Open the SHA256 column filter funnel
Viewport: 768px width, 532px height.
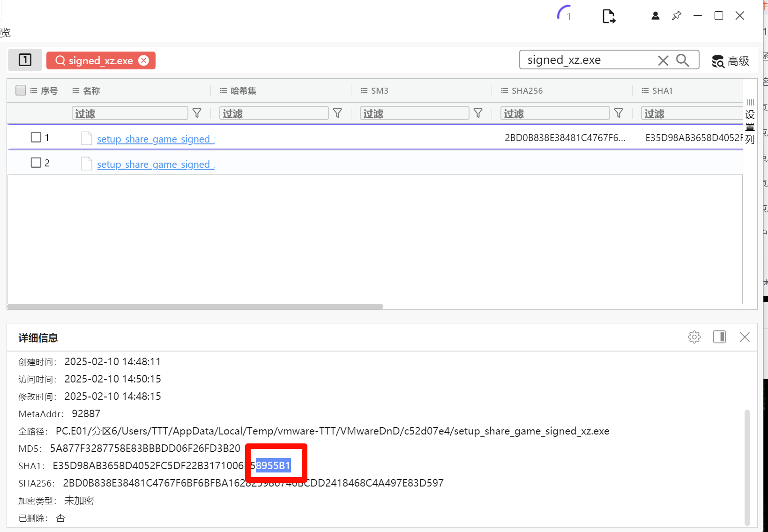point(619,113)
